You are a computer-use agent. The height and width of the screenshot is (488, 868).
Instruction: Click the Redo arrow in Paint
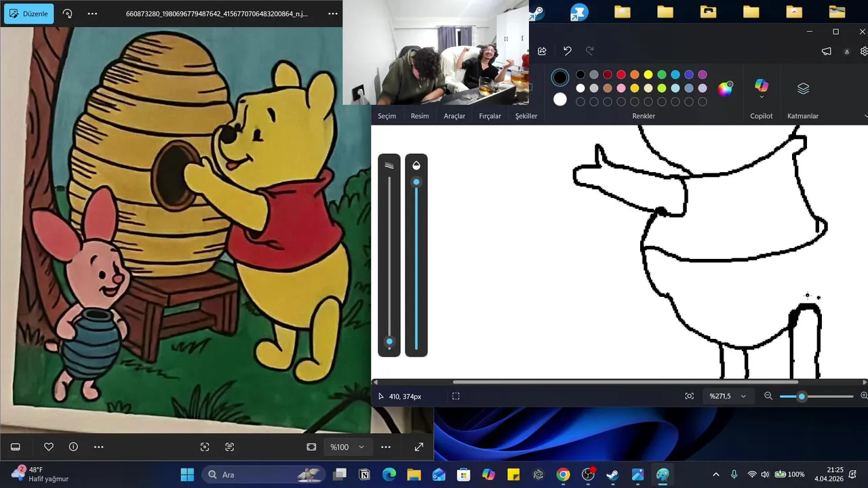pyautogui.click(x=589, y=51)
